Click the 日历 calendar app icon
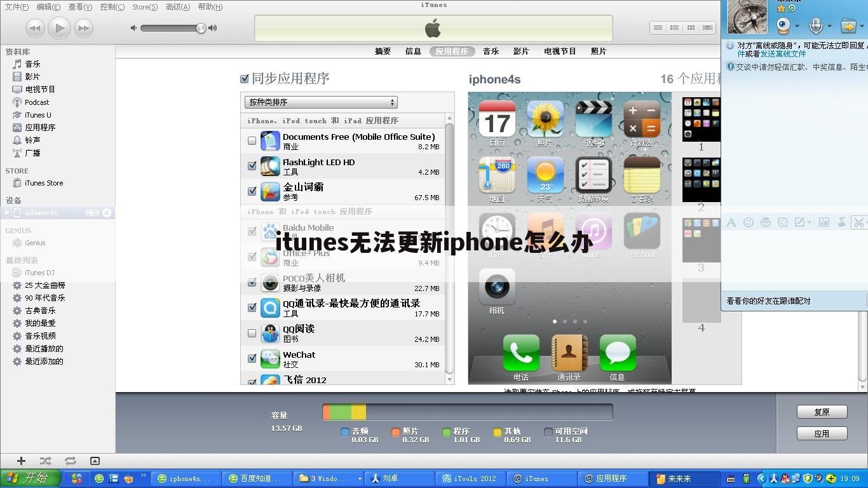Image resolution: width=868 pixels, height=488 pixels. (x=497, y=119)
